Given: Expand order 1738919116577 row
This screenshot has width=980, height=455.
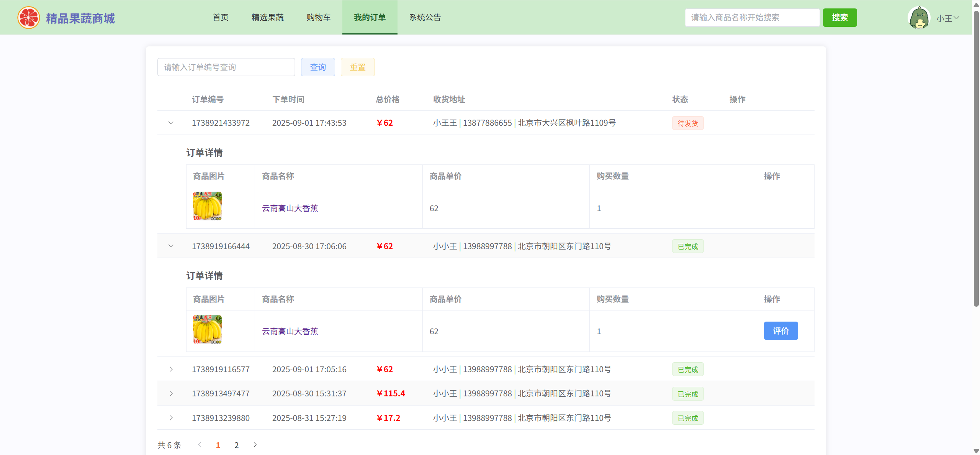Looking at the screenshot, I should pyautogui.click(x=171, y=369).
